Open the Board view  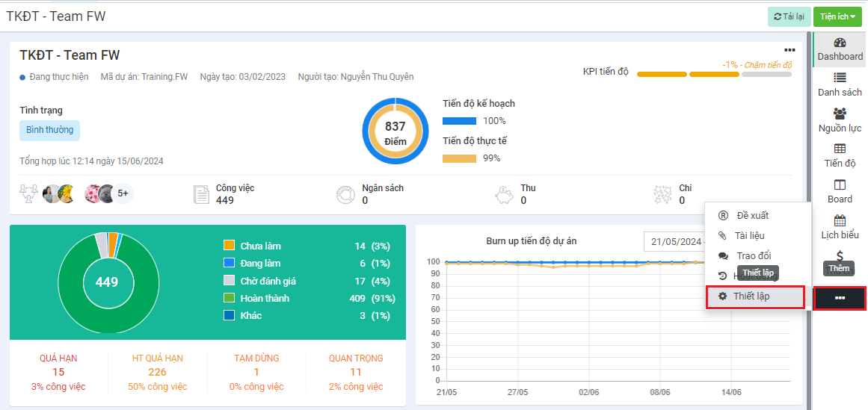pos(840,191)
